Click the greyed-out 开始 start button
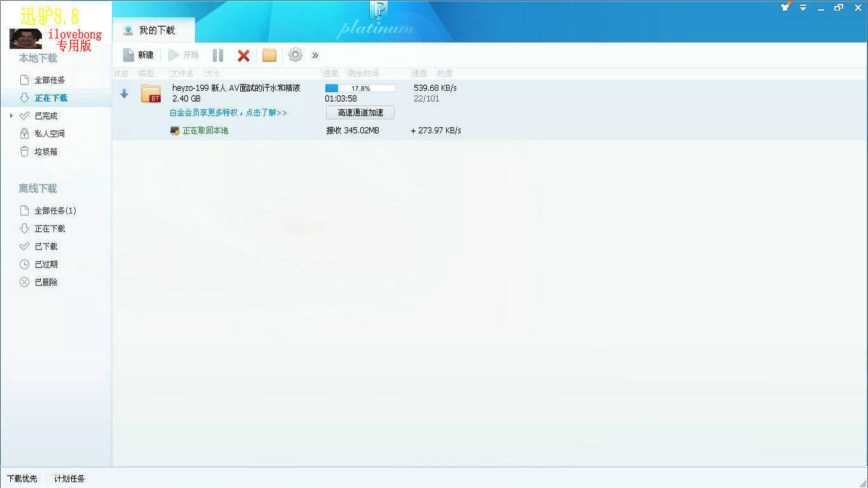868x488 pixels. pyautogui.click(x=184, y=55)
